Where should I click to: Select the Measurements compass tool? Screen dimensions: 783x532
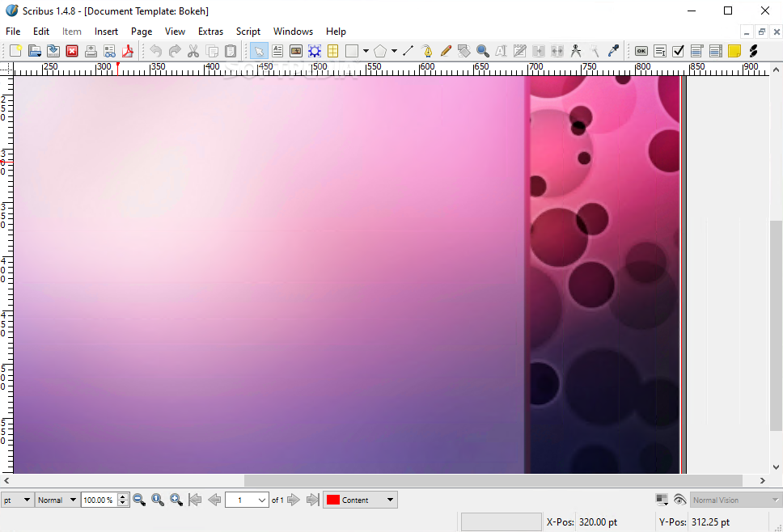point(576,51)
